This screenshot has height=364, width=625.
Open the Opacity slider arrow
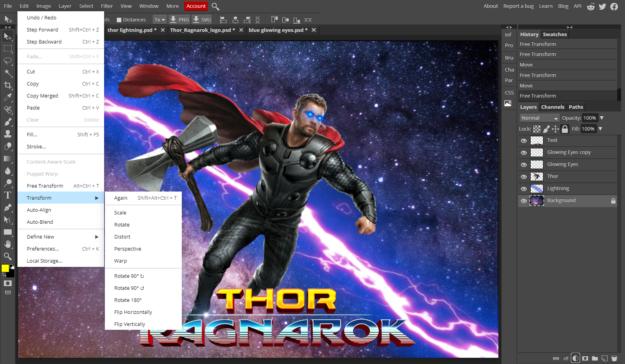pos(602,118)
